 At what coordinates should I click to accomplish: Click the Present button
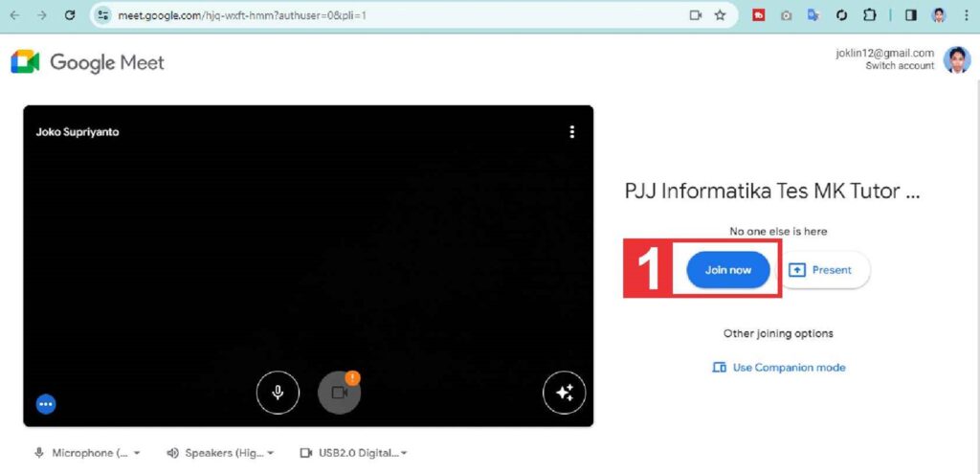820,270
